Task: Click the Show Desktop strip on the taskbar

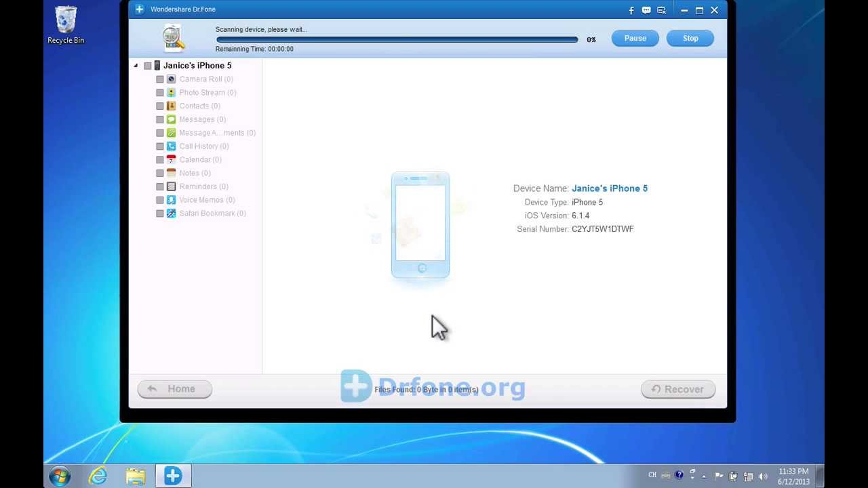Action: click(821, 476)
